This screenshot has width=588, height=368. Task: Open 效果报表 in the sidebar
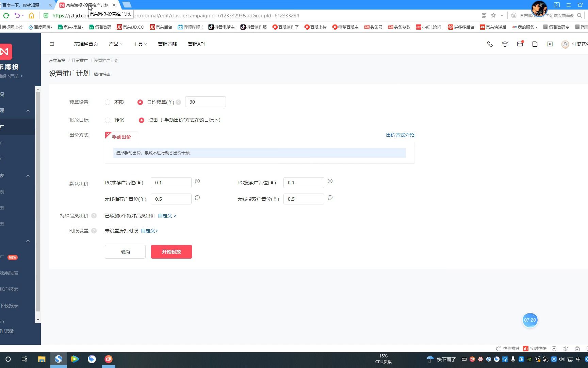point(9,273)
